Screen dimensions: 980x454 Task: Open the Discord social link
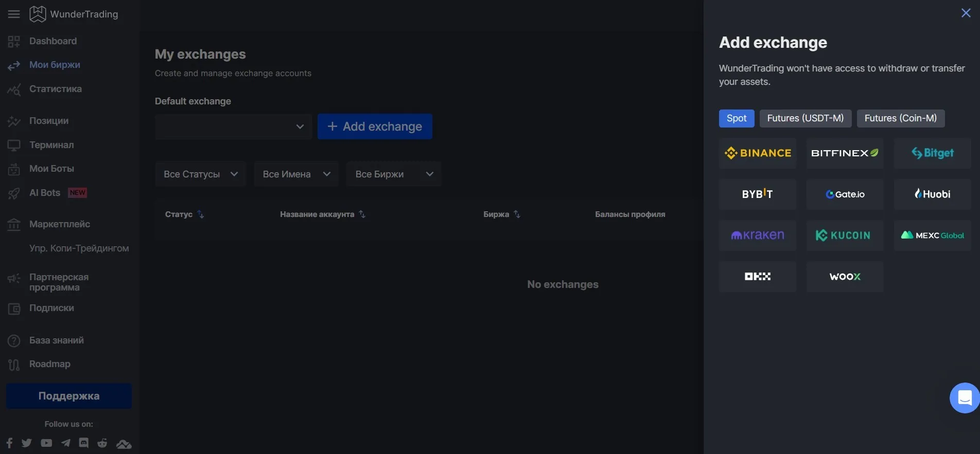tap(84, 443)
